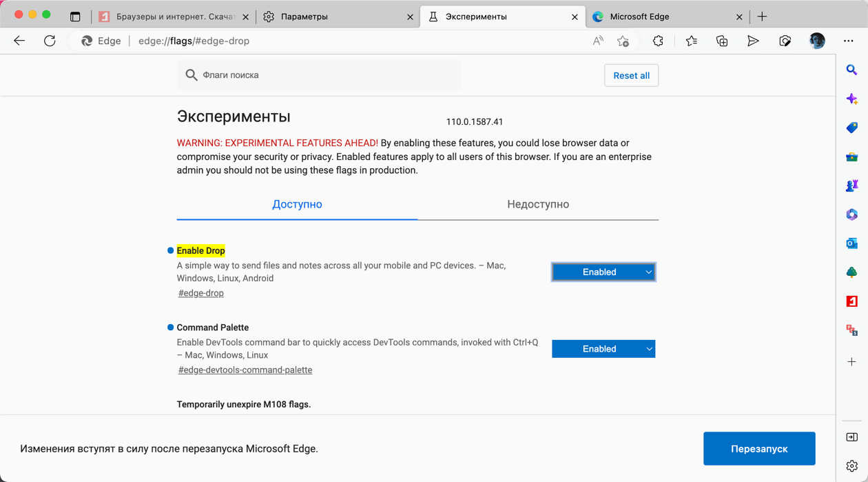868x482 pixels.
Task: Add this page to favorites
Action: pos(623,41)
